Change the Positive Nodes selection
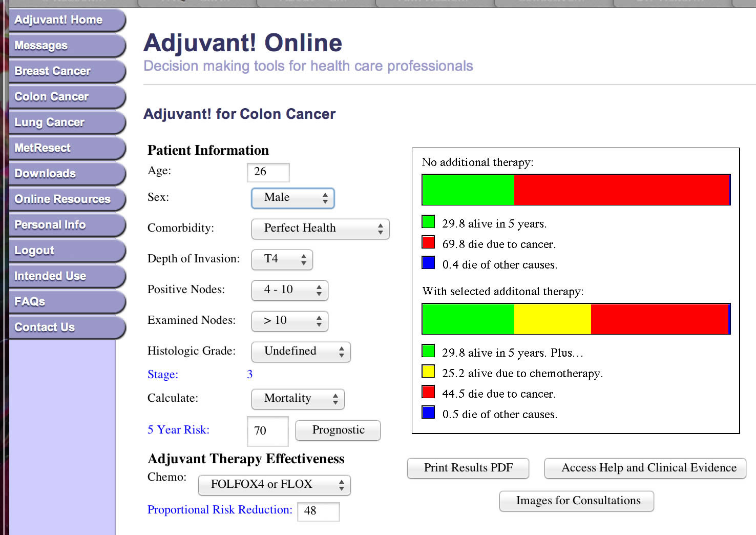Image resolution: width=756 pixels, height=535 pixels. tap(289, 290)
